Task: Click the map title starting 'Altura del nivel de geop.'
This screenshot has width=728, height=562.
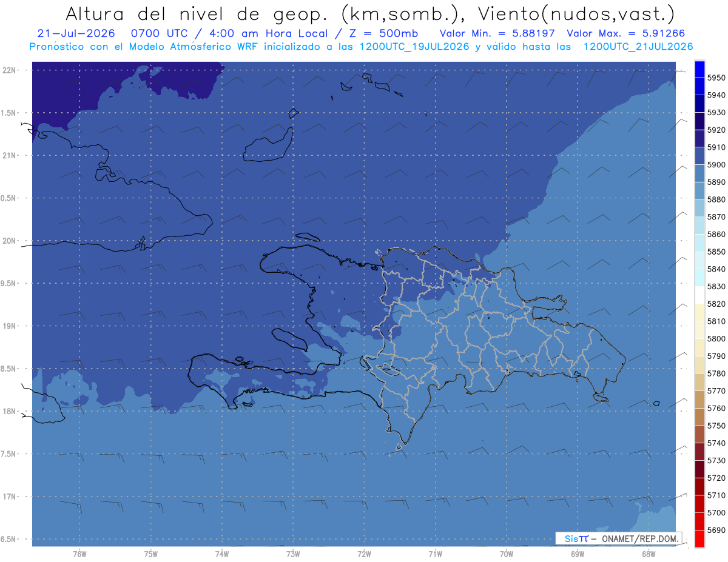Action: (x=370, y=14)
